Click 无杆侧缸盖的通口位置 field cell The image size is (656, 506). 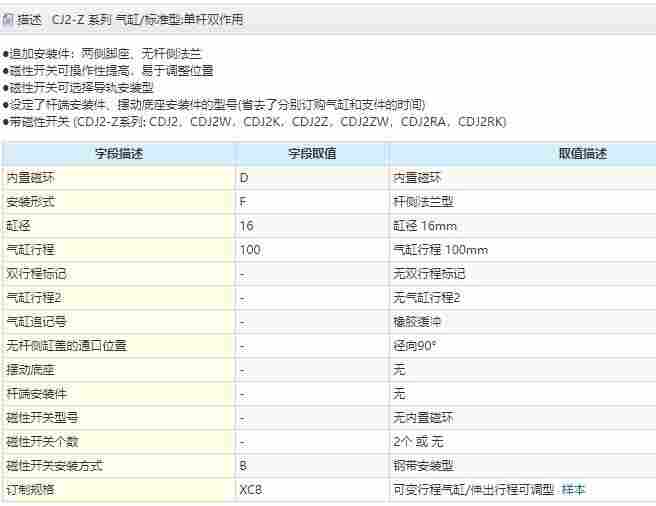[x=119, y=346]
